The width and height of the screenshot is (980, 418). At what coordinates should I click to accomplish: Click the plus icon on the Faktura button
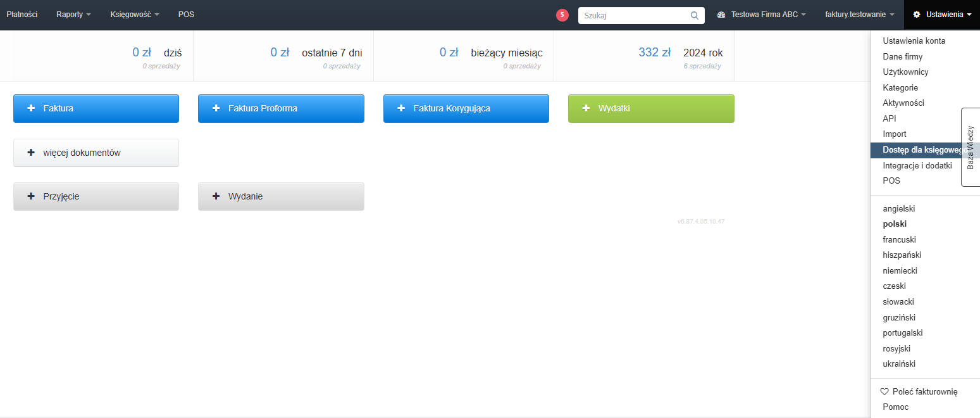pos(31,108)
